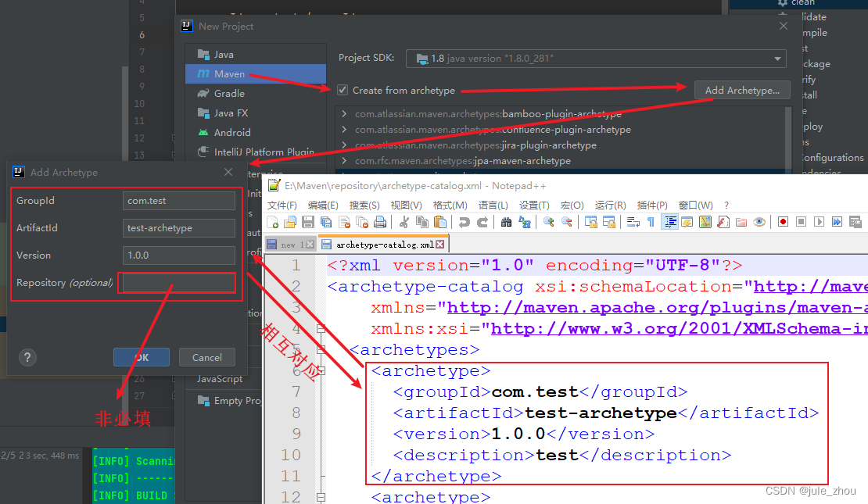Screen dimensions: 868x504
Task: Open the 文件(F) menu in Notepad++
Action: (282, 206)
